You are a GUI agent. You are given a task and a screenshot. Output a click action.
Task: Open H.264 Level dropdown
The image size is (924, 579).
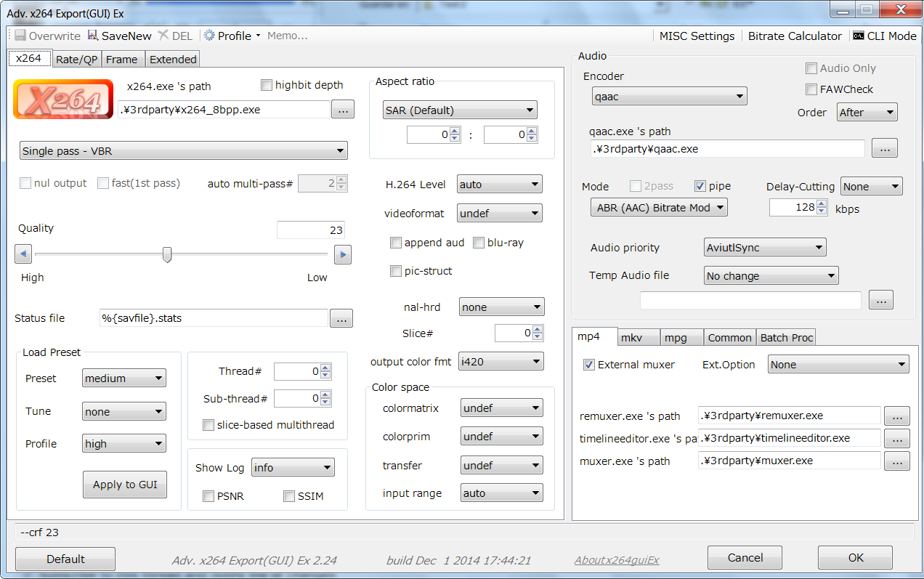[500, 185]
